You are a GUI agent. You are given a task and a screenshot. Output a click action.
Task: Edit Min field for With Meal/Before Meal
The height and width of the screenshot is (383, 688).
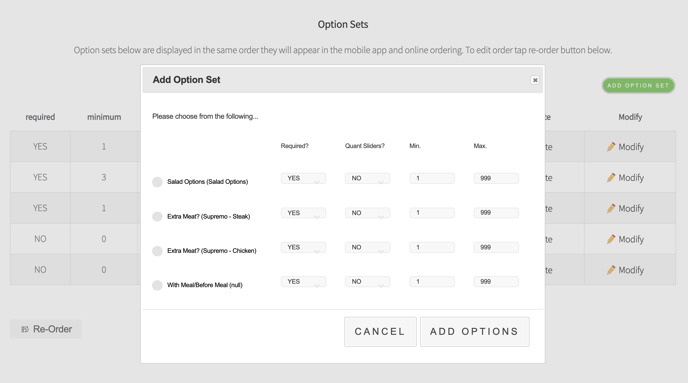coord(432,282)
